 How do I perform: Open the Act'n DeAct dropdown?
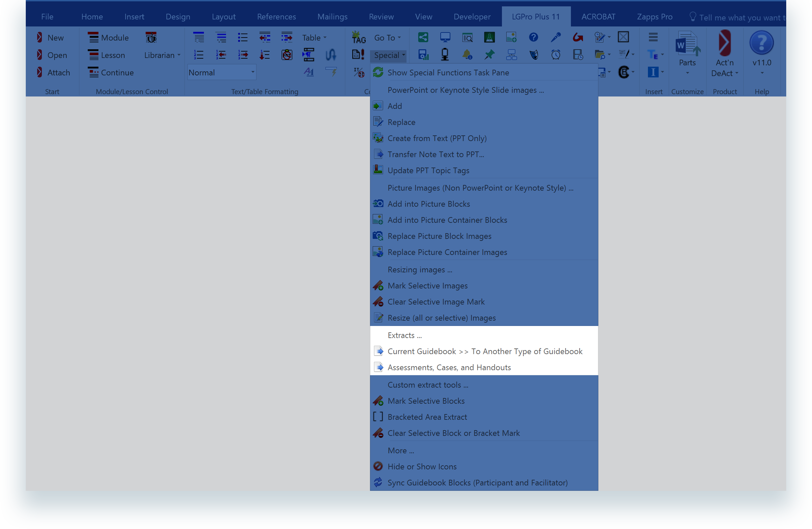724,54
